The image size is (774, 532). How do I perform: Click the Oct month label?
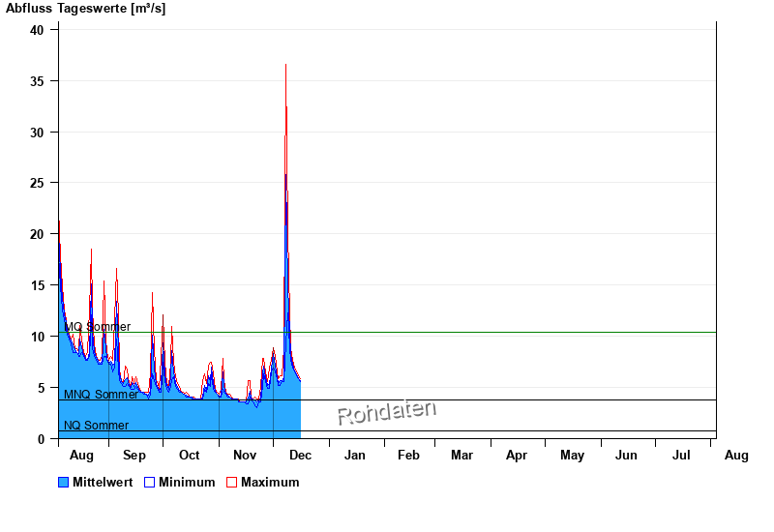tap(189, 455)
